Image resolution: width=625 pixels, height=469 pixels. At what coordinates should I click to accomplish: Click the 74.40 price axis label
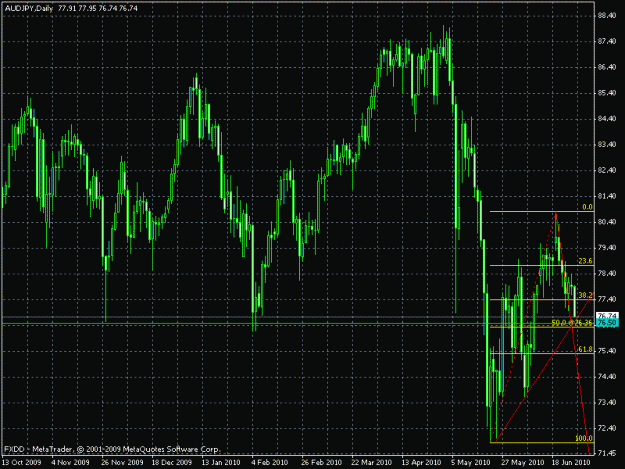[607, 377]
